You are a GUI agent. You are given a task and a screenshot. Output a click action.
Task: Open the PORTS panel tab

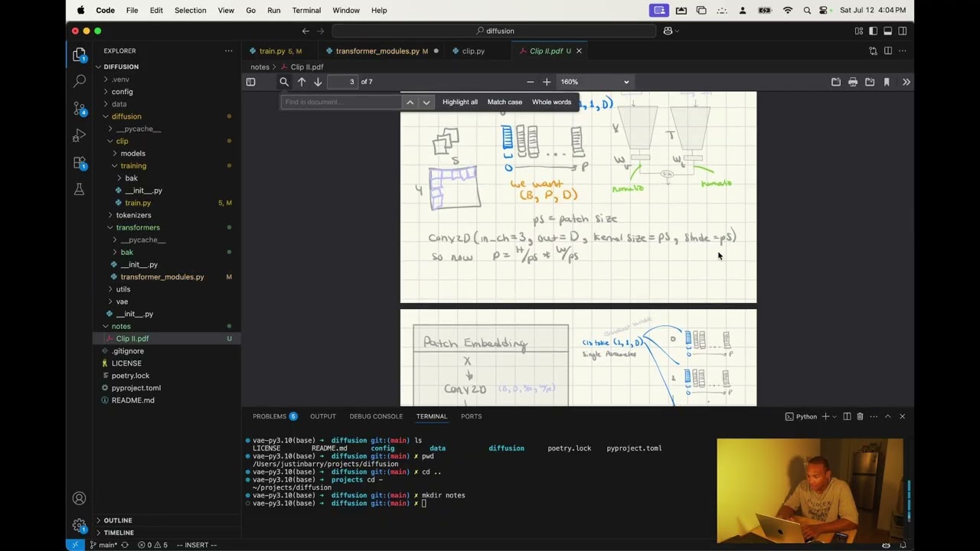(472, 416)
